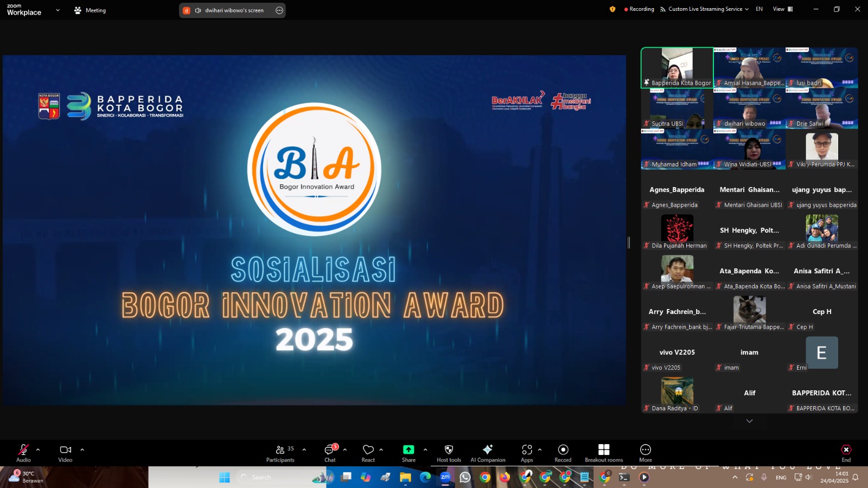Select Dila Pujanah Herman tile
868x488 pixels.
click(677, 230)
